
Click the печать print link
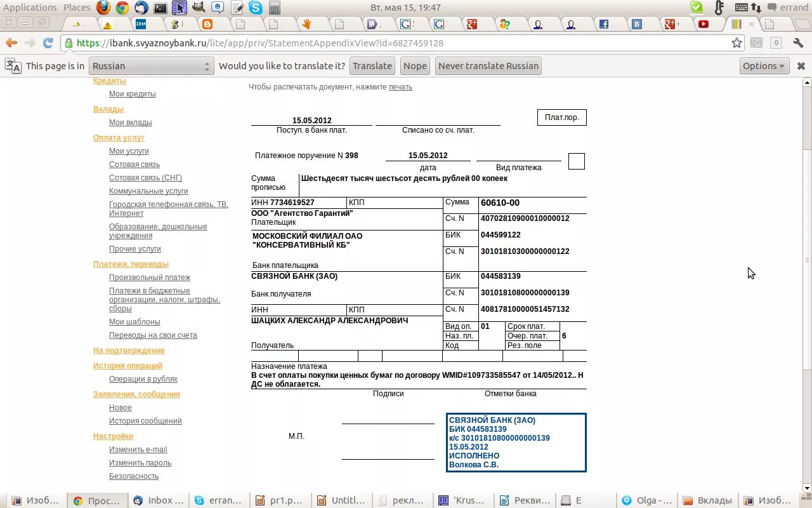(400, 87)
